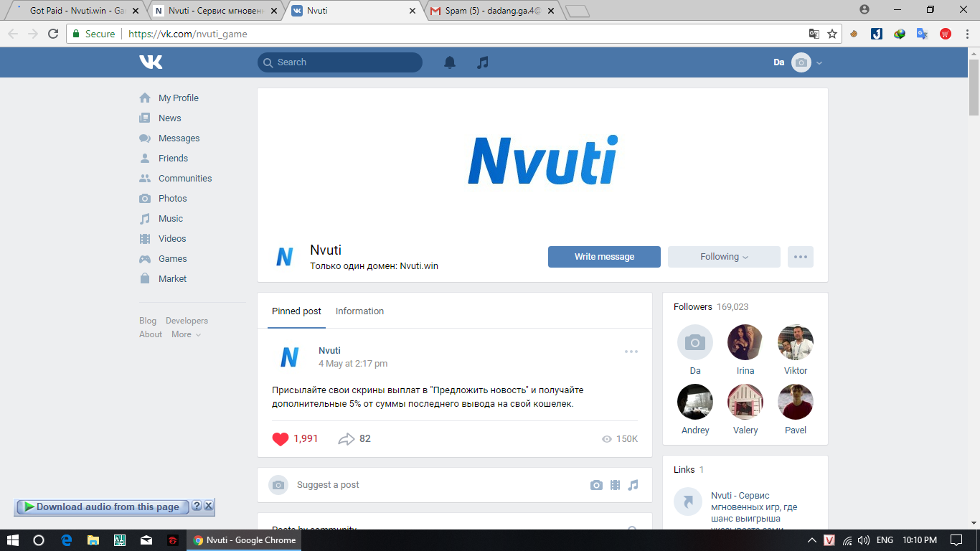Open the music player note icon in header
This screenshot has height=551, width=980.
(483, 62)
